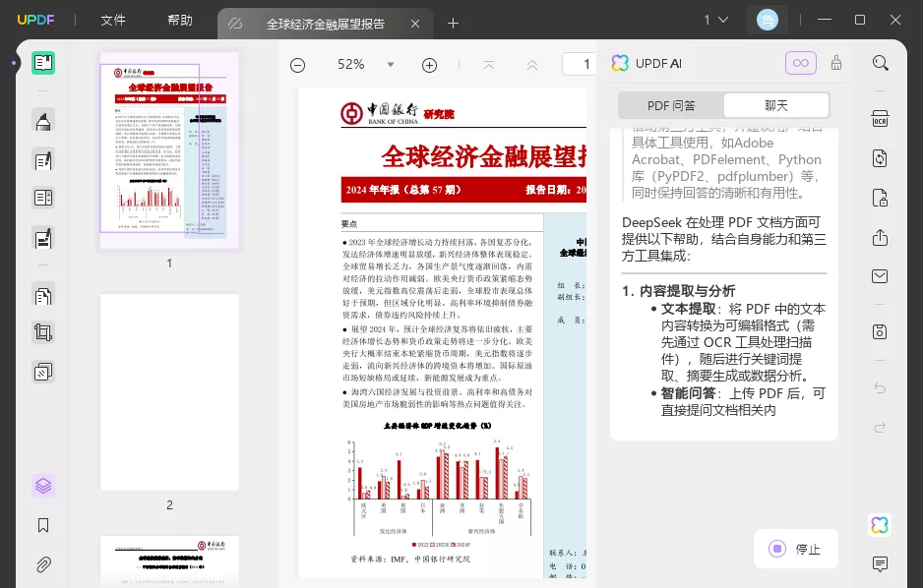Open the form preparation tool icon
This screenshot has height=588, width=923.
43,199
